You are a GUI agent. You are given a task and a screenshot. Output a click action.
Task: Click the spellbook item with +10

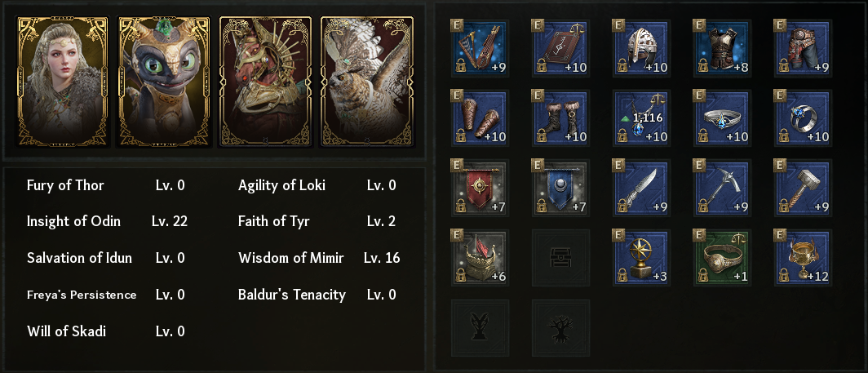tap(560, 47)
